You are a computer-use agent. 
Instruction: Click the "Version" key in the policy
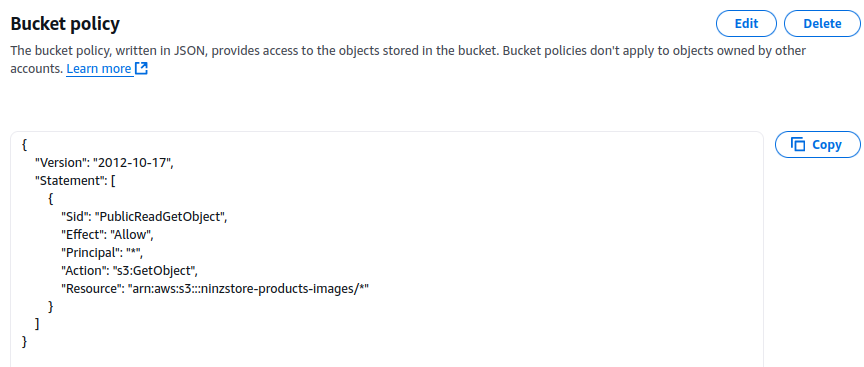tap(60, 163)
